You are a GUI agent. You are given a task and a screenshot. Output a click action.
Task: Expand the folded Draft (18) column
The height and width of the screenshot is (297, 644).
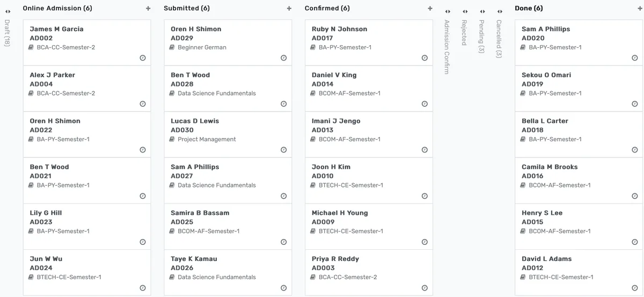click(x=8, y=11)
